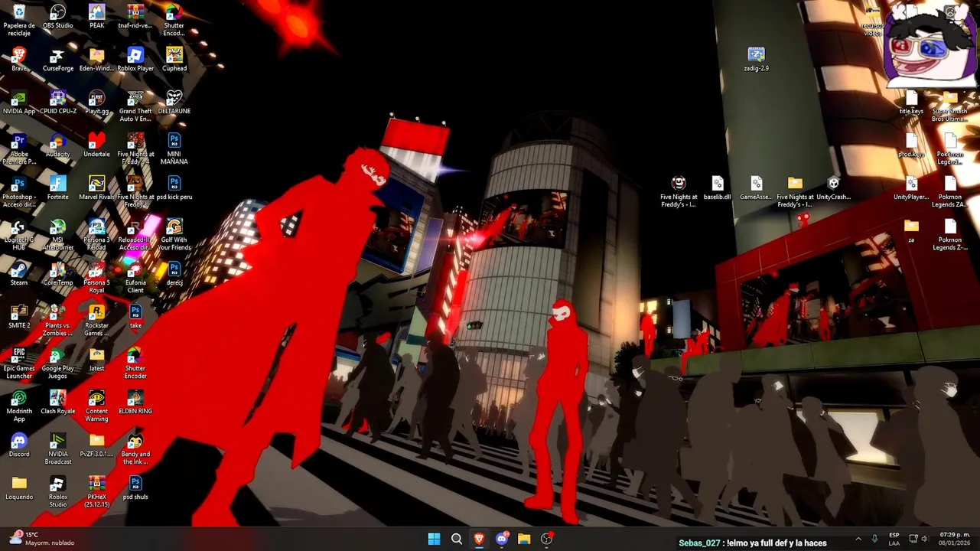Open the Eden-Wind... folder

pos(96,59)
